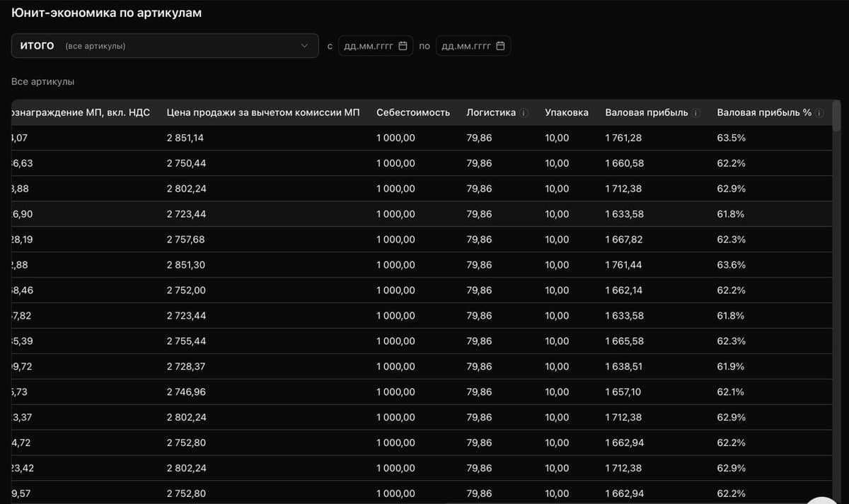Screen dimensions: 849x504
Task: Click info icon next to Логистика
Action: coord(524,113)
